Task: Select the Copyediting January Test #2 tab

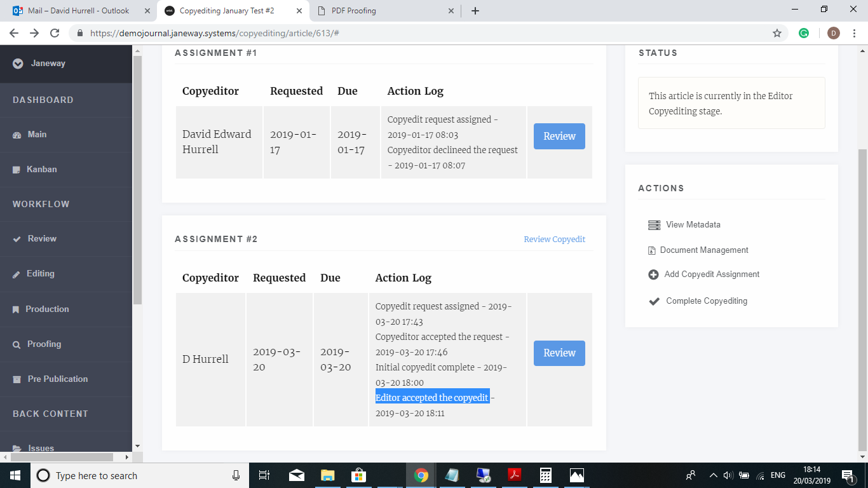Action: [x=233, y=11]
